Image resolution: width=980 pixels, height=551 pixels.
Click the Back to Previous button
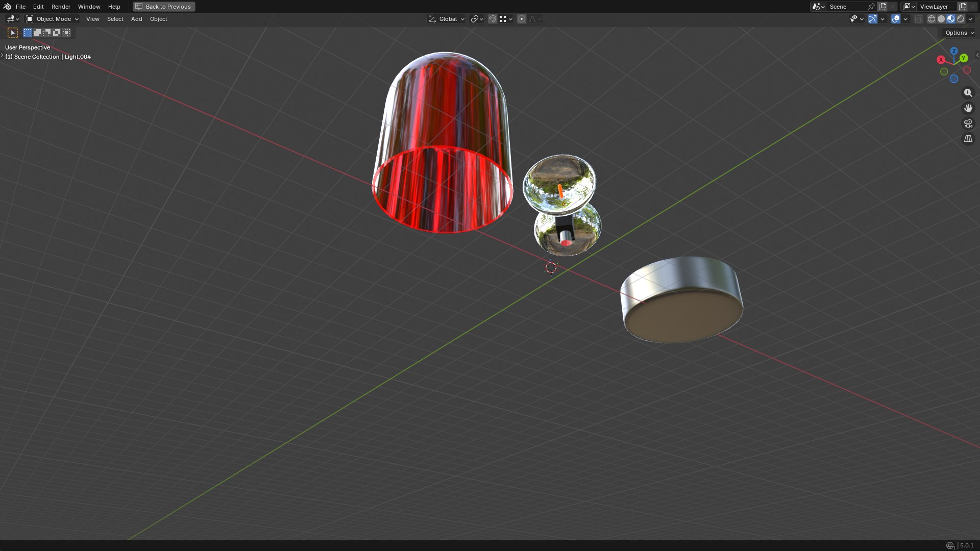pyautogui.click(x=164, y=7)
